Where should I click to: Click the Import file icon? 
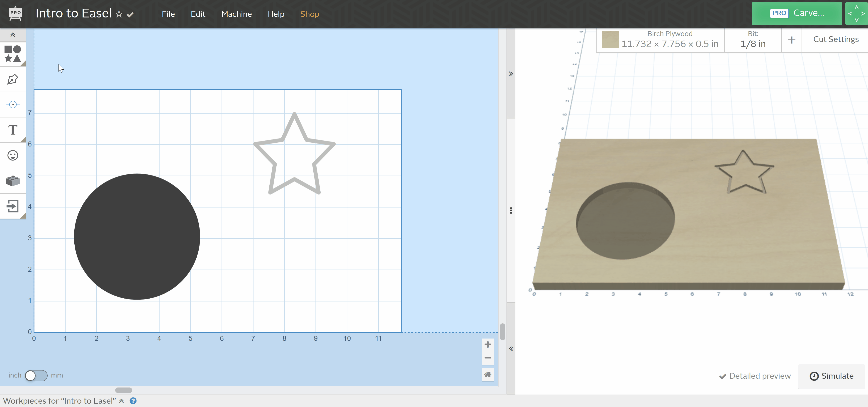point(12,206)
